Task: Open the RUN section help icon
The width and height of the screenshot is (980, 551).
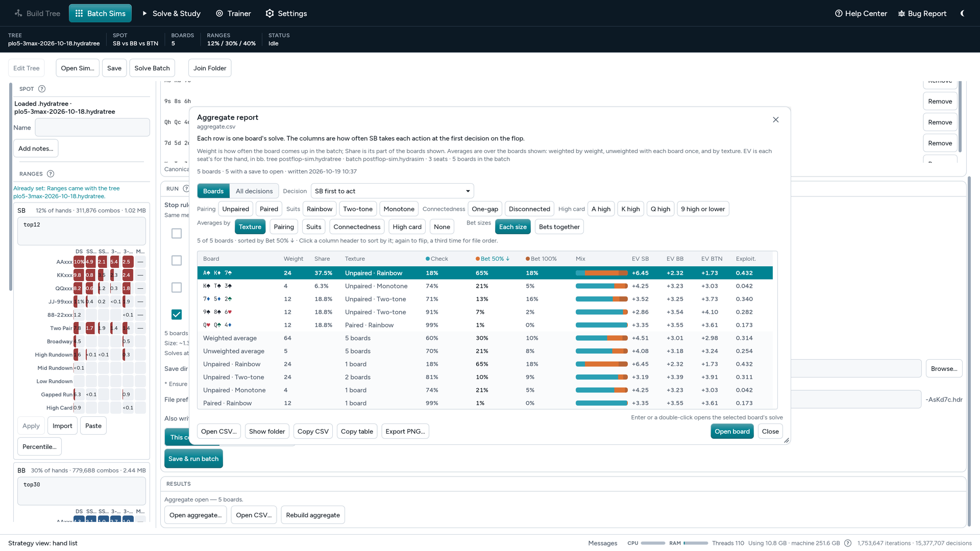Action: [186, 189]
